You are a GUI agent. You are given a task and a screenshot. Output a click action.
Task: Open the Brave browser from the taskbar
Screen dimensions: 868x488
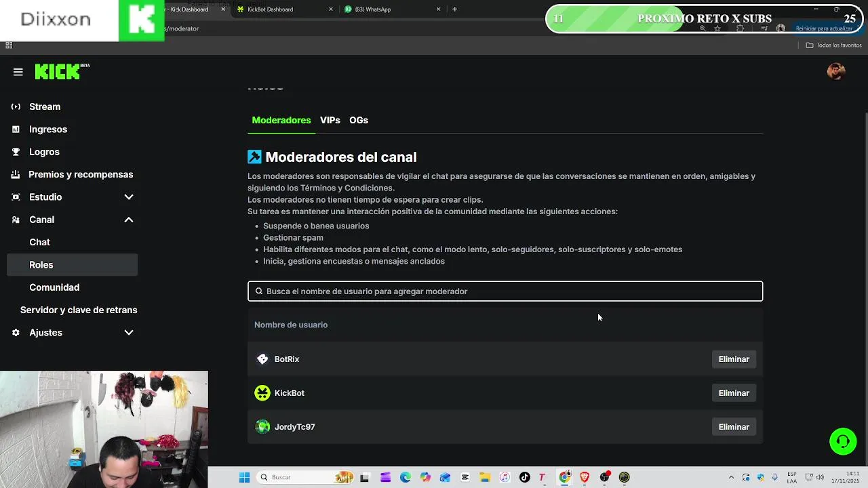[x=585, y=477]
